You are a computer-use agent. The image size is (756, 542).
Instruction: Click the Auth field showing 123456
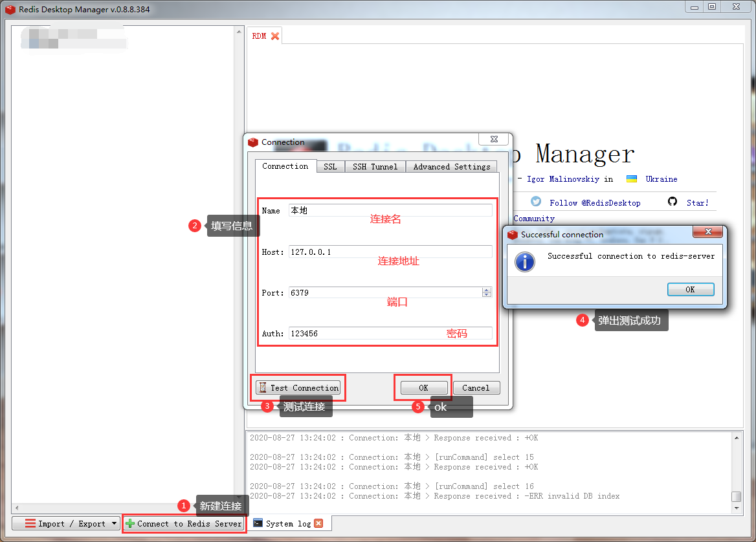click(390, 333)
